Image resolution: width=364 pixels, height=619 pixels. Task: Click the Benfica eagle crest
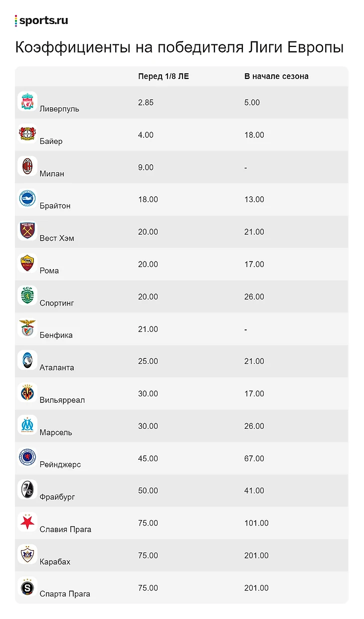point(27,328)
